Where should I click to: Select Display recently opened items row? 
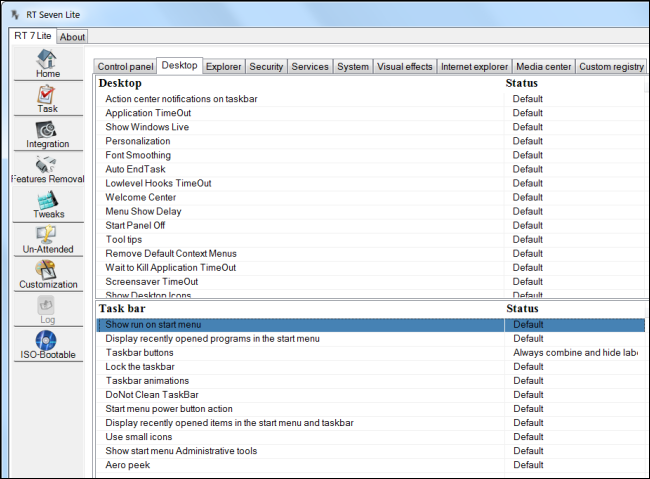coord(371,423)
